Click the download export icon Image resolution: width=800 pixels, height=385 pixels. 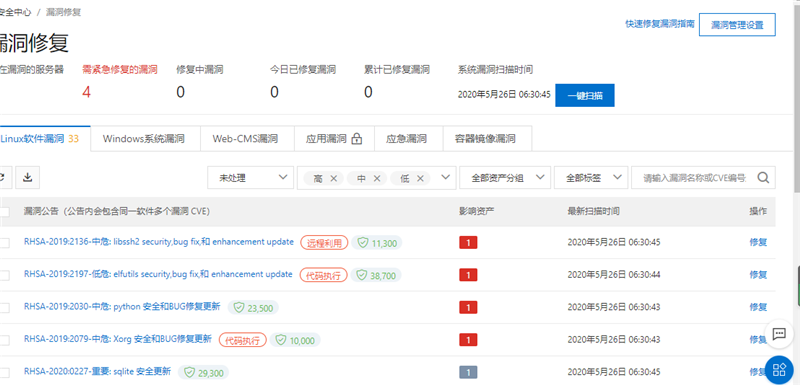coord(28,177)
